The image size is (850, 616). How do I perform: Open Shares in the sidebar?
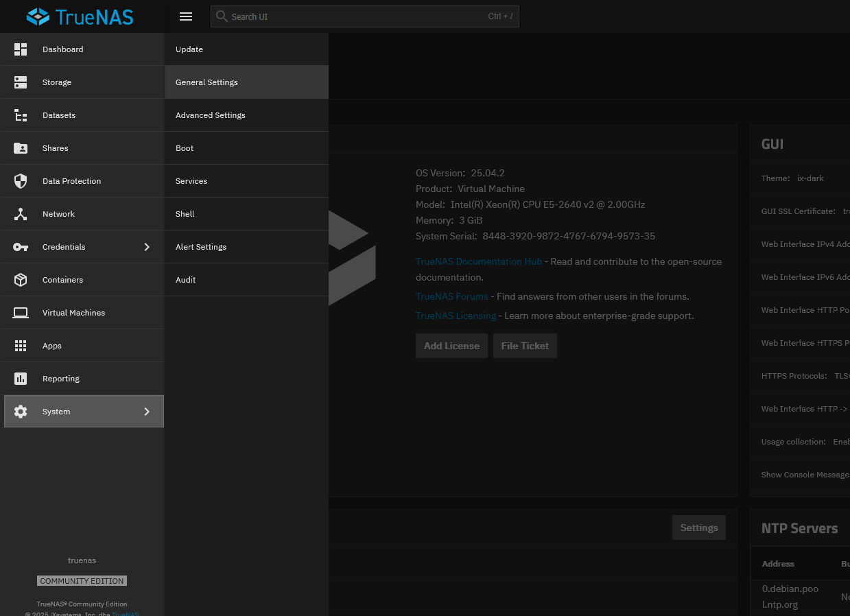[x=82, y=148]
